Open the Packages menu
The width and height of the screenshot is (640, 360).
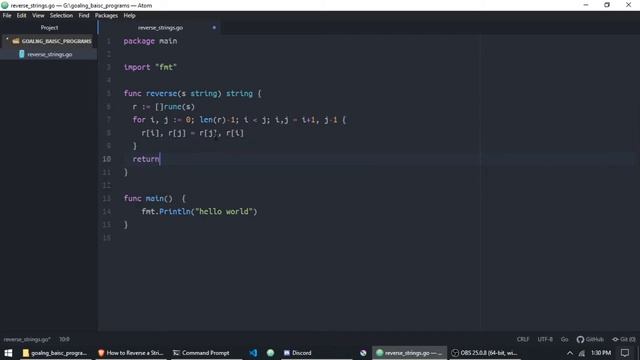(x=106, y=16)
